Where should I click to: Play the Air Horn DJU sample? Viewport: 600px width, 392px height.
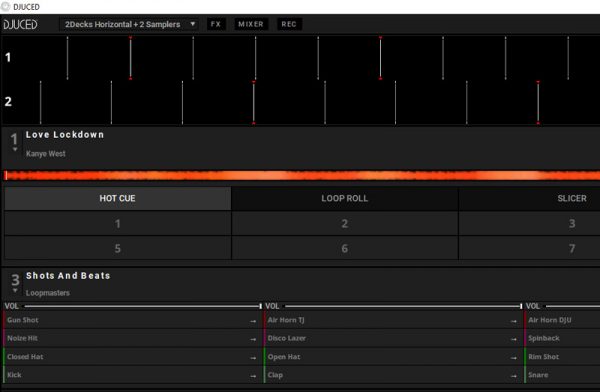[562, 320]
